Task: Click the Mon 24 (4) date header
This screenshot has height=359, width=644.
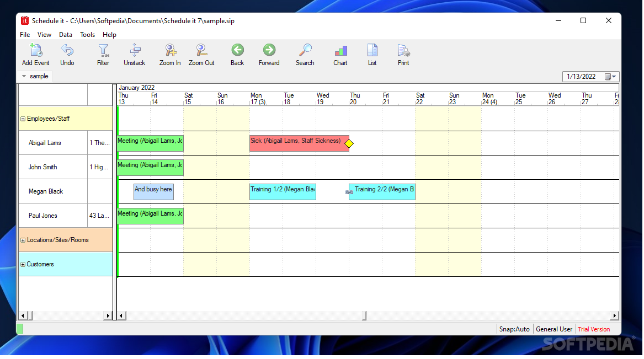Action: click(489, 99)
